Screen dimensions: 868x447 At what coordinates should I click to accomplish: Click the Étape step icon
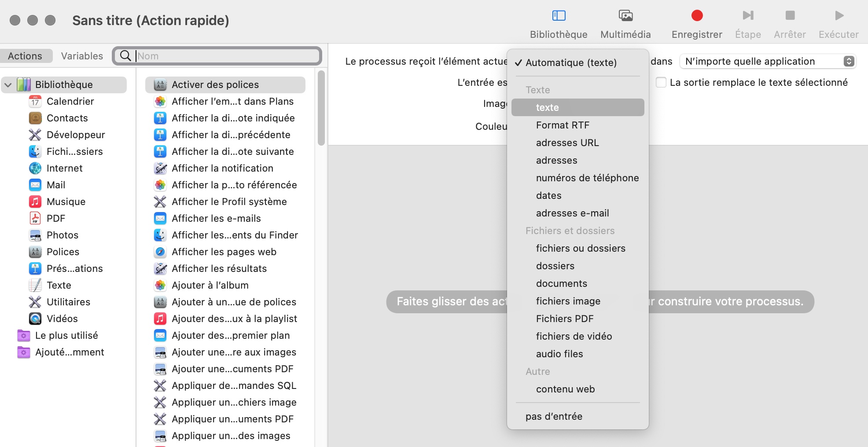(x=748, y=16)
